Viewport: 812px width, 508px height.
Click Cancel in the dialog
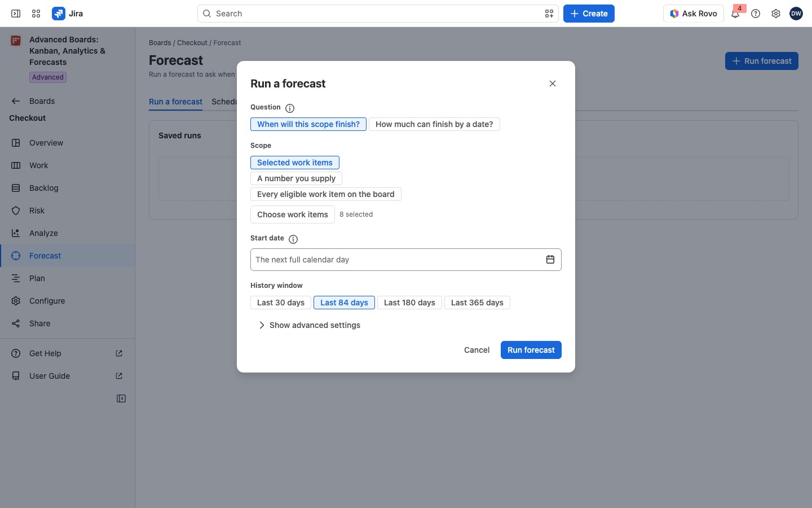tap(476, 350)
